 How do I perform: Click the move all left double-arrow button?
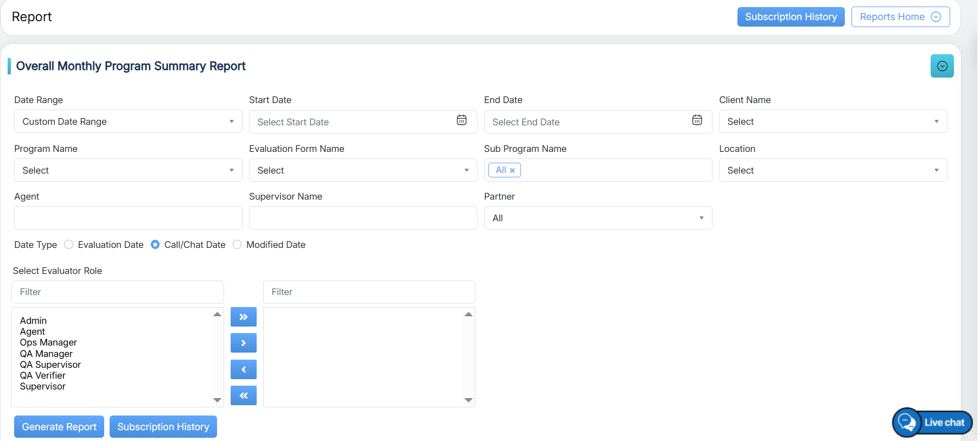[243, 395]
